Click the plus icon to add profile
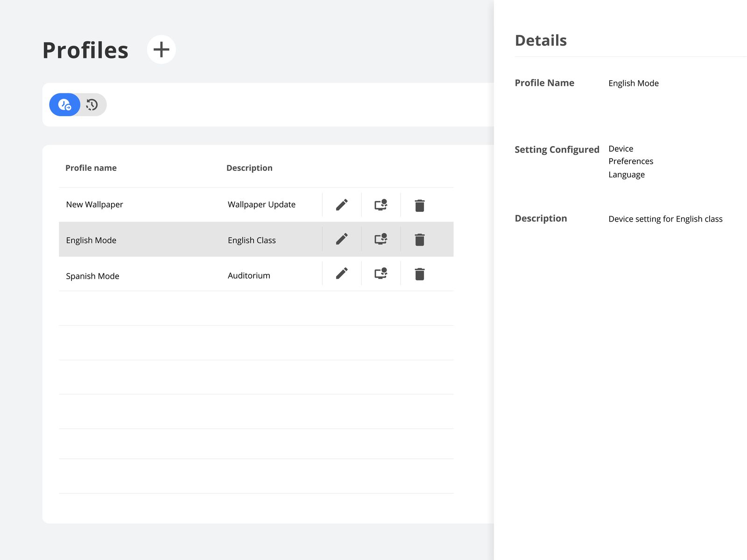The image size is (747, 560). click(x=161, y=49)
